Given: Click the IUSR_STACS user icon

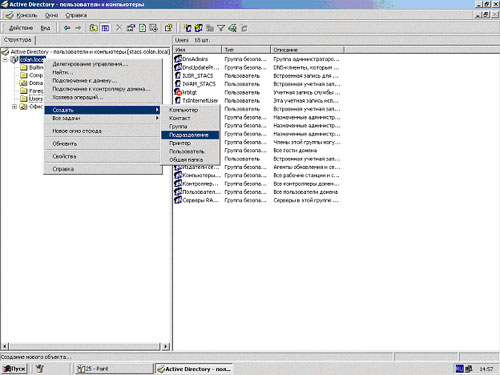Looking at the screenshot, I should pyautogui.click(x=178, y=76).
